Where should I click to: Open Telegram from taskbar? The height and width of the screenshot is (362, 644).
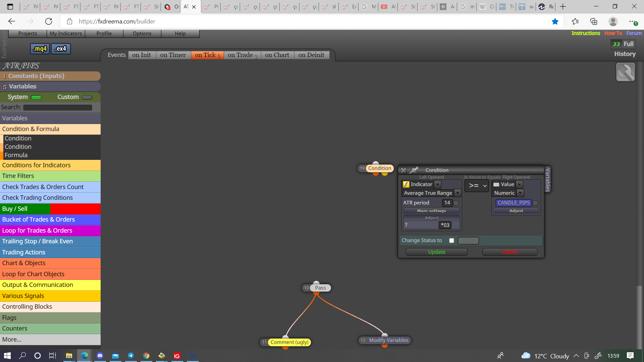131,356
